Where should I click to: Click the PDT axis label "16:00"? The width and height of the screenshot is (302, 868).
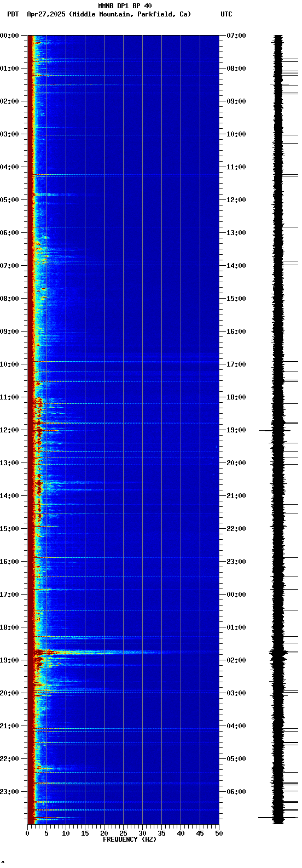point(9,562)
